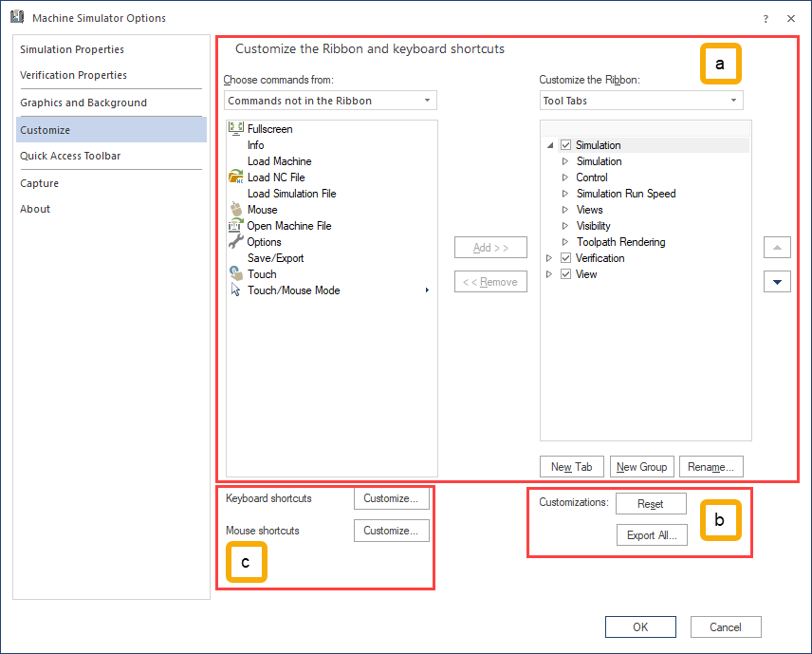
Task: Select the Toolpath Rendering tree item
Action: [x=620, y=242]
